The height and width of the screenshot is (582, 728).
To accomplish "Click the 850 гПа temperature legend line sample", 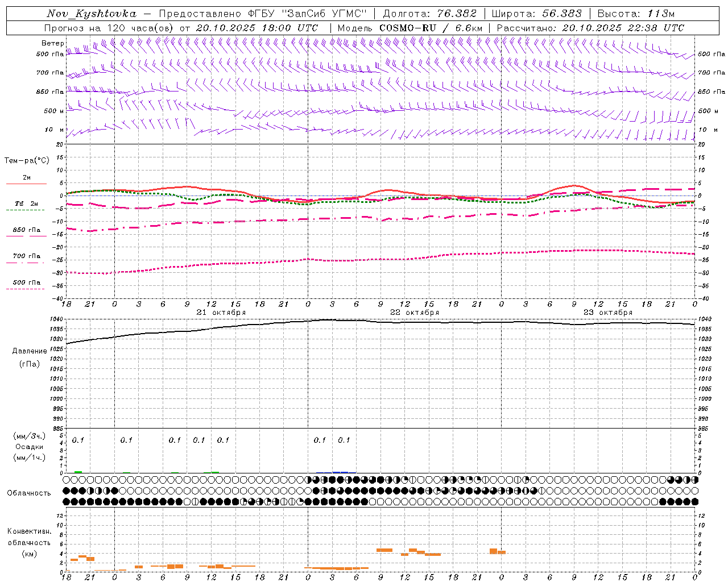I will tap(26, 236).
